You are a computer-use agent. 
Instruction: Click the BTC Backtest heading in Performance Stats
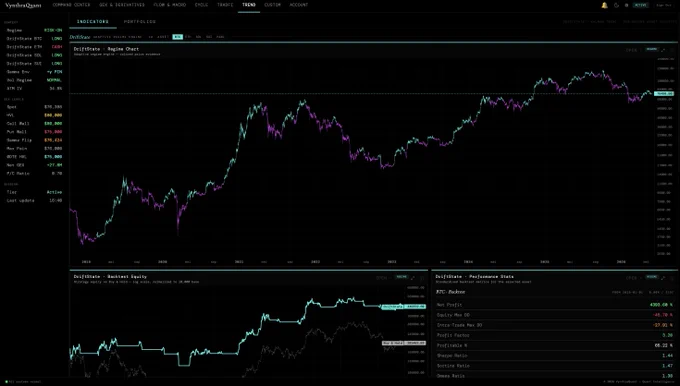point(450,292)
